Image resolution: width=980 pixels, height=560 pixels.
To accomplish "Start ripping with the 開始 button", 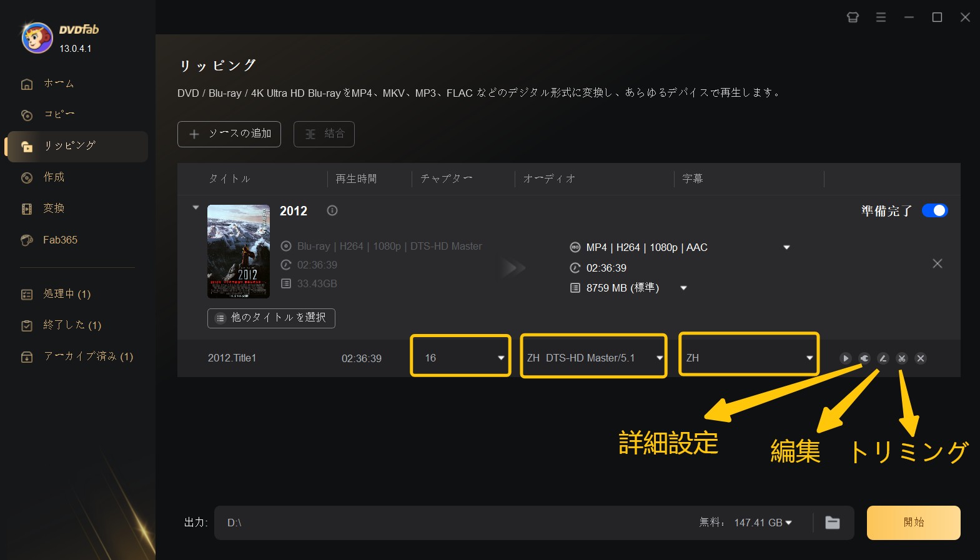I will 913,523.
